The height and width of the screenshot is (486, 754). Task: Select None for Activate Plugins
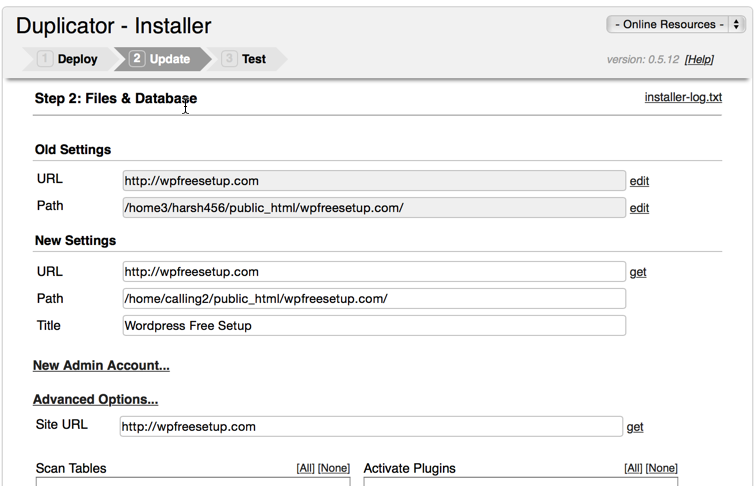661,469
